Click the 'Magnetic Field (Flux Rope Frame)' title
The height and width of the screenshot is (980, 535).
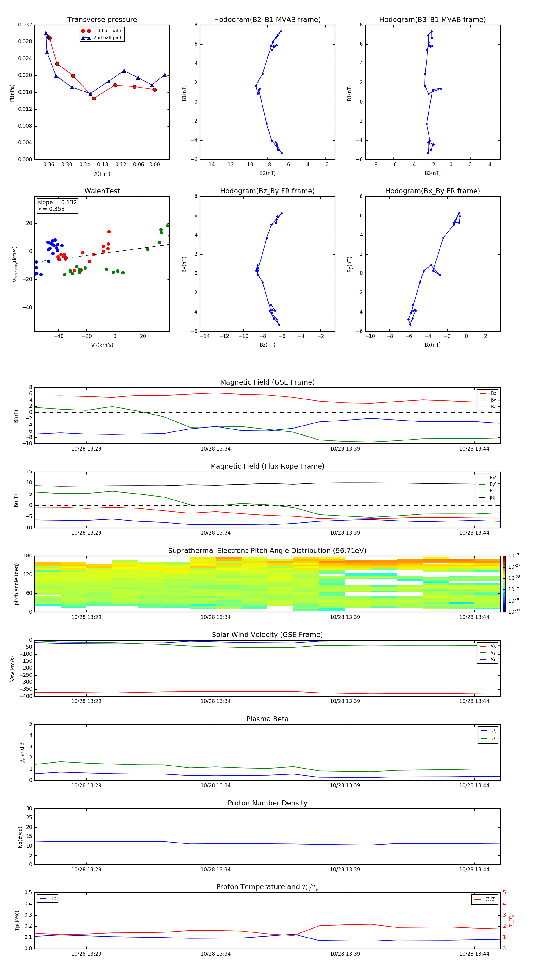coord(267,467)
